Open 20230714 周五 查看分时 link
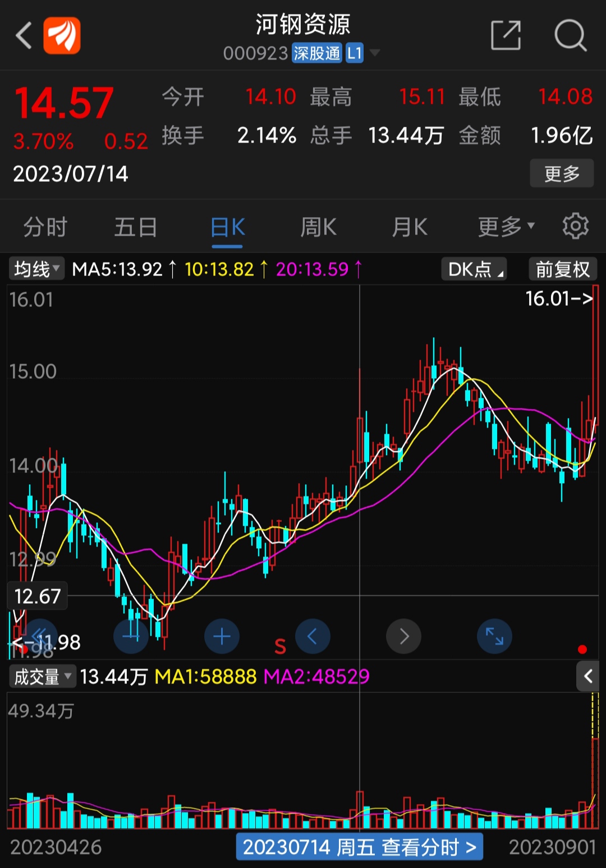Viewport: 606px width, 868px height. [x=360, y=847]
